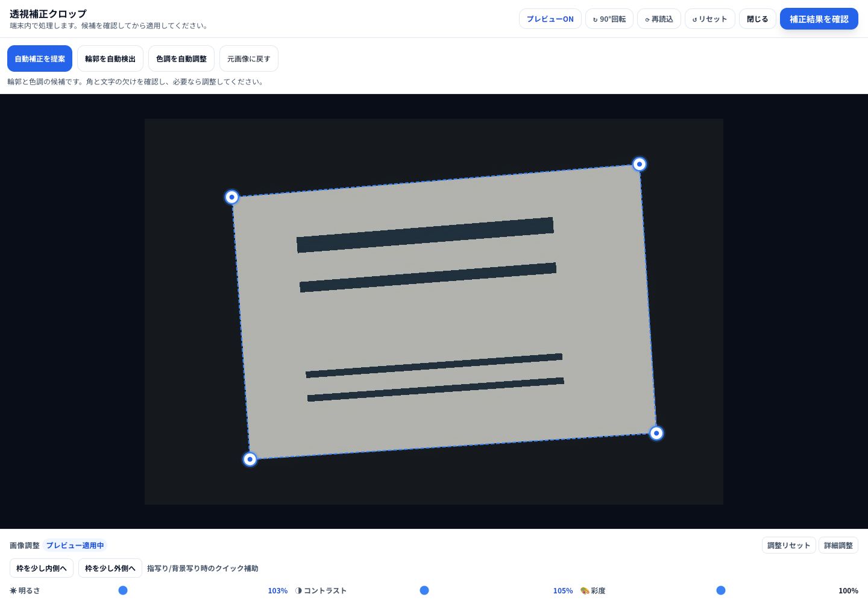
Task: Click the bottom-right crop corner handle
Action: 656,433
